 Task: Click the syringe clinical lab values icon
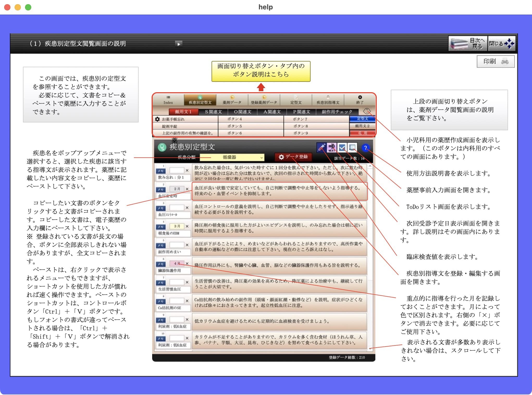tap(322, 147)
